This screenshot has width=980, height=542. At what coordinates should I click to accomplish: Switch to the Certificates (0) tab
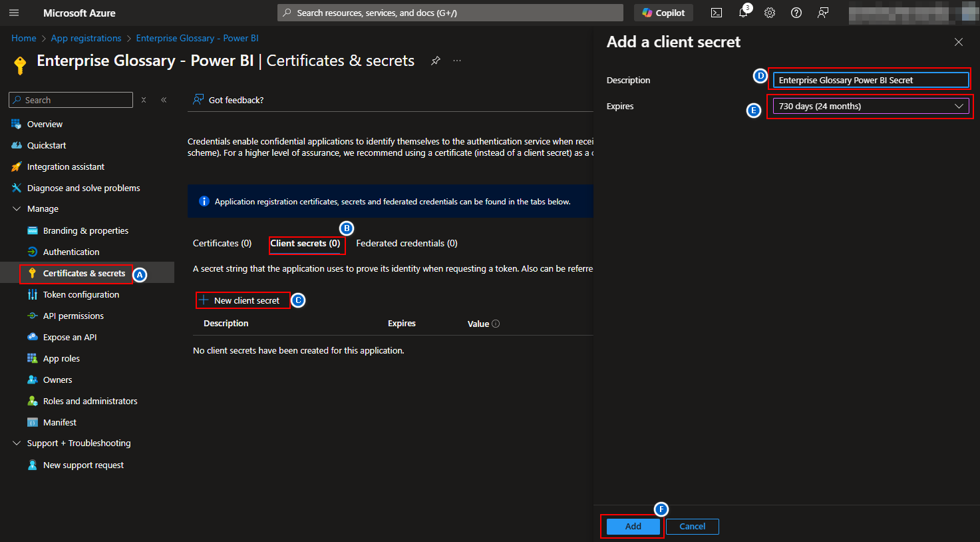[222, 244]
